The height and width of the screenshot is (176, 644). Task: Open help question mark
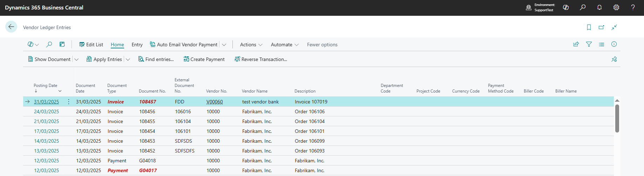tap(633, 7)
